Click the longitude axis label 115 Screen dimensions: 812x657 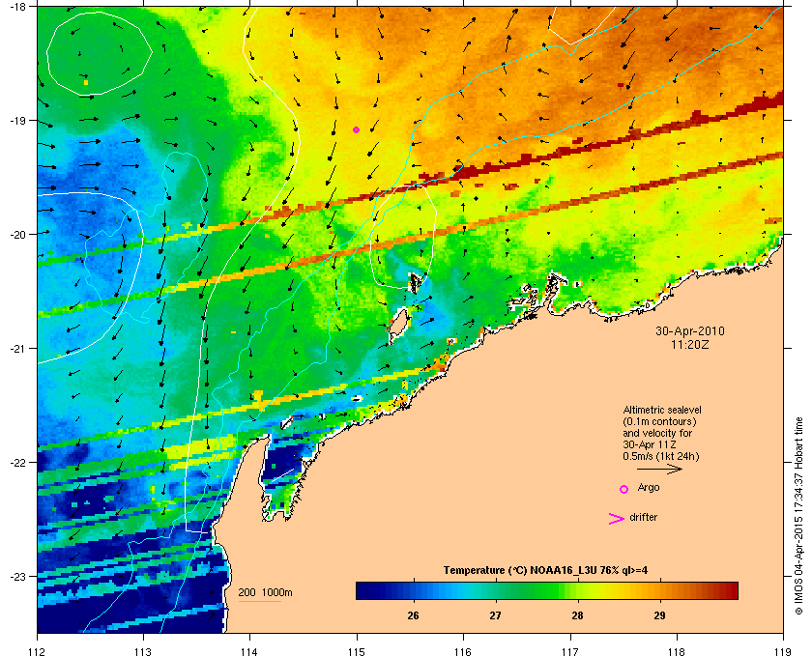[x=357, y=652]
